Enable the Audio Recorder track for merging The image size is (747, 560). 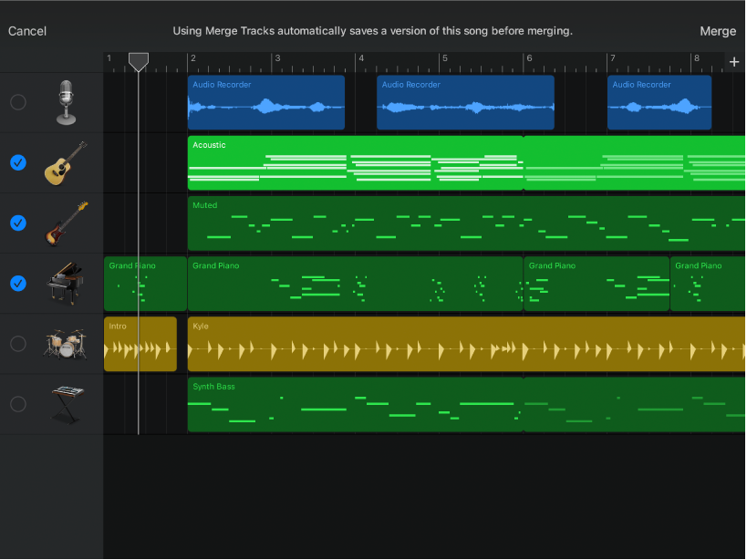[x=17, y=102]
